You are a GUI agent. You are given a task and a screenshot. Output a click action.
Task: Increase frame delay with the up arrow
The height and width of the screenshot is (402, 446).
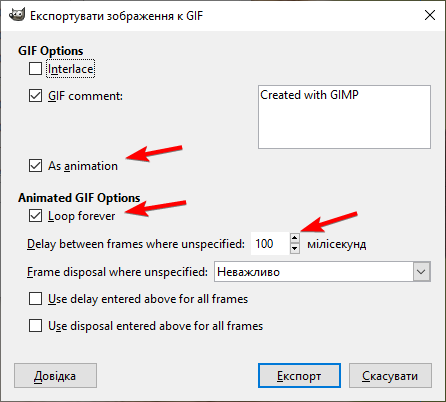(x=295, y=238)
